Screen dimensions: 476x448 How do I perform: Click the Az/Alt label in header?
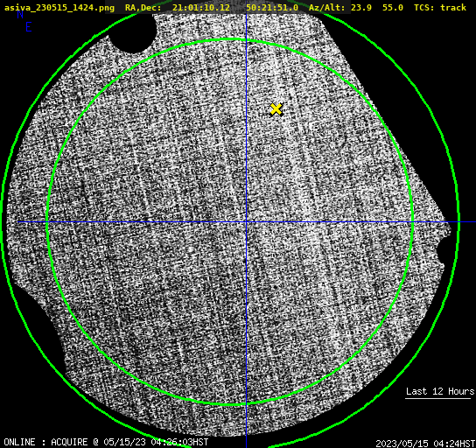[327, 7]
